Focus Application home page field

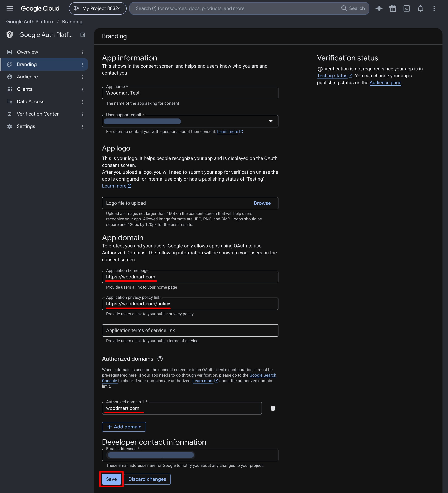(x=190, y=277)
